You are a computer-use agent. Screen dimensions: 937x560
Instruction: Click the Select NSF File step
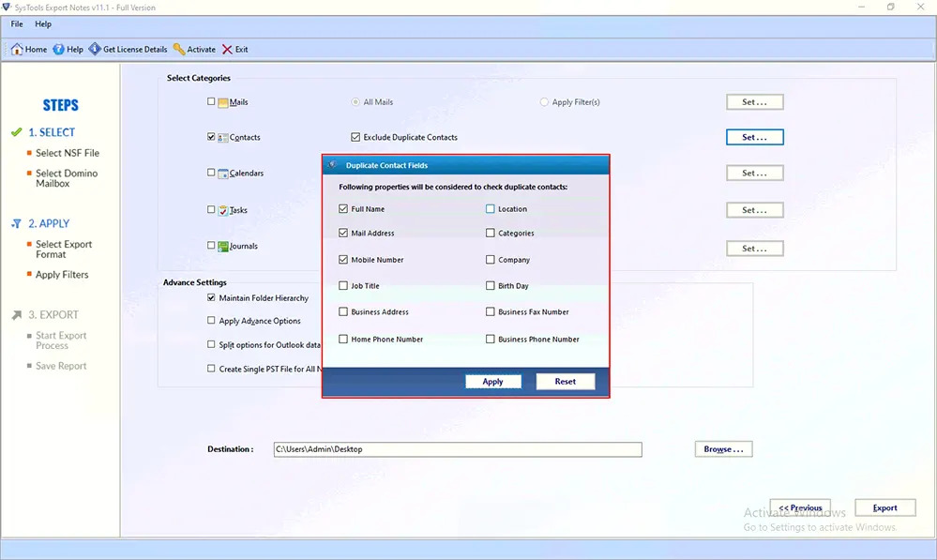tap(68, 153)
